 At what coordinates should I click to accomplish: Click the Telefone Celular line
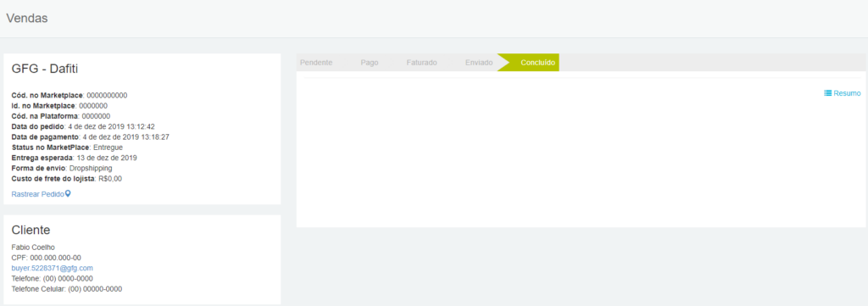tap(67, 289)
